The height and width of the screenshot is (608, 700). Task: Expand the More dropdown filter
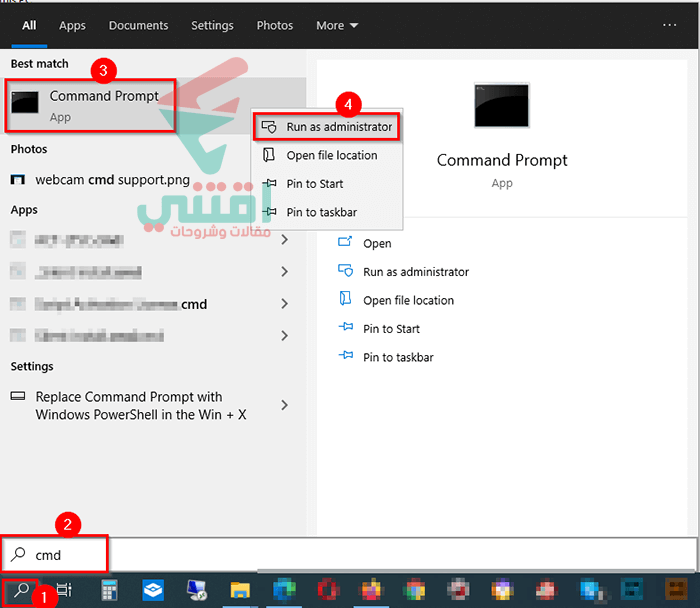337,25
